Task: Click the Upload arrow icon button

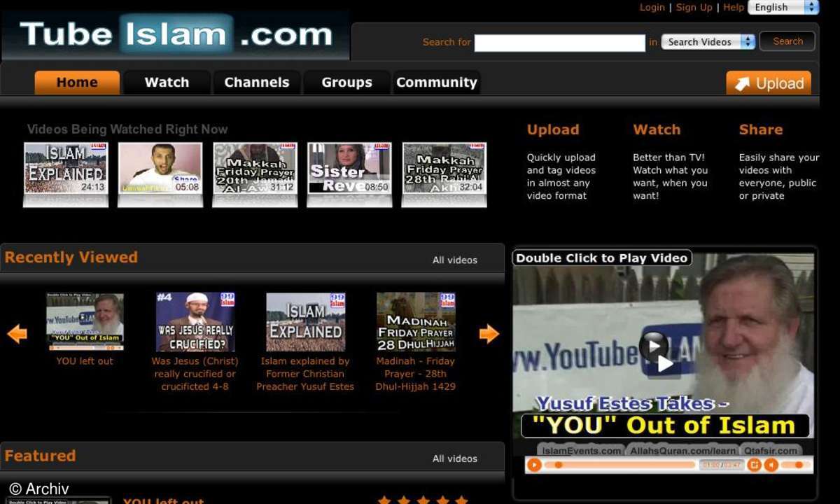Action: coord(769,83)
